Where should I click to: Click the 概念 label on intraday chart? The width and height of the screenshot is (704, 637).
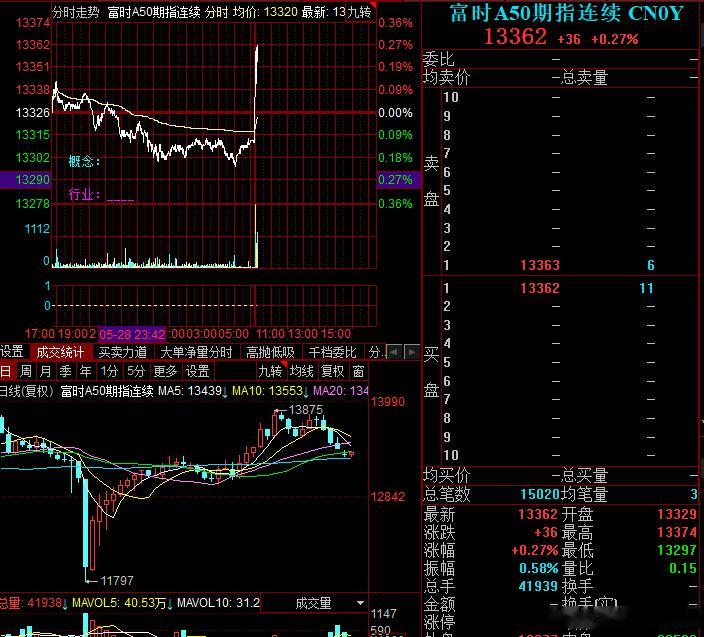click(x=84, y=161)
